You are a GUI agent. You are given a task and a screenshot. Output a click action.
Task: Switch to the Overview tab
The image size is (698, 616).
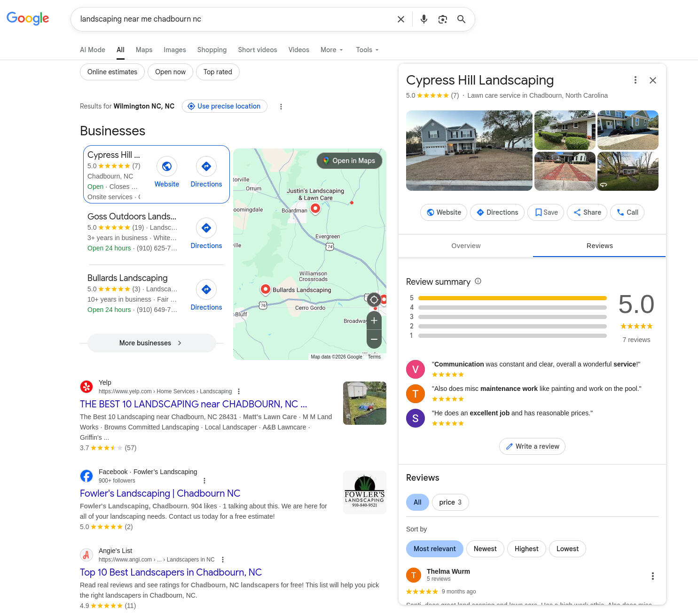click(x=465, y=246)
